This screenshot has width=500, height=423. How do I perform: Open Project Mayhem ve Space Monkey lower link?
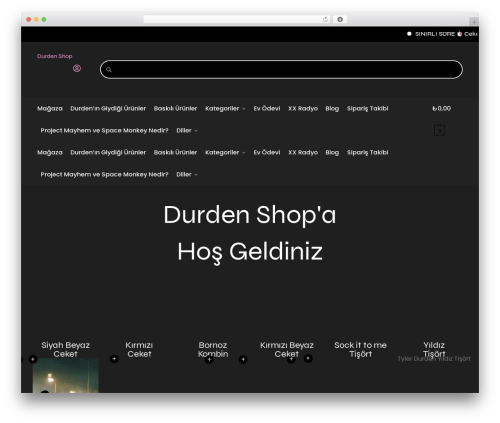(x=104, y=174)
